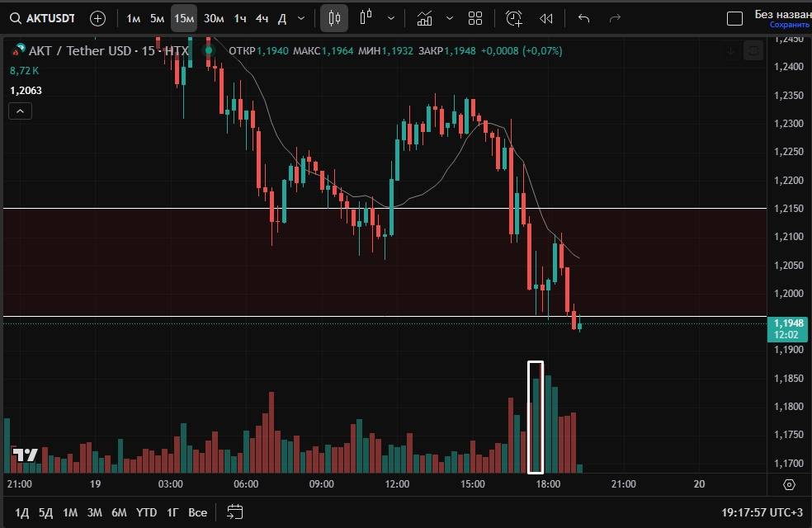
Task: Expand the timeframe dropdown arrow
Action: (300, 18)
